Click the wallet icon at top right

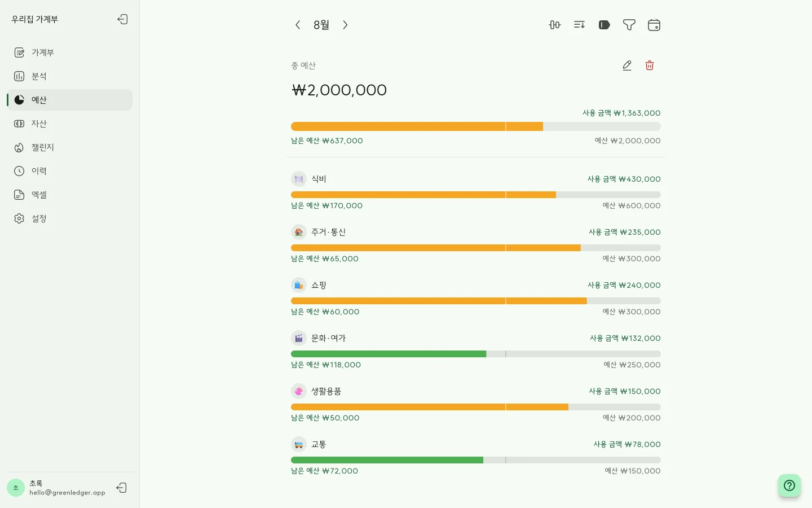(x=654, y=25)
